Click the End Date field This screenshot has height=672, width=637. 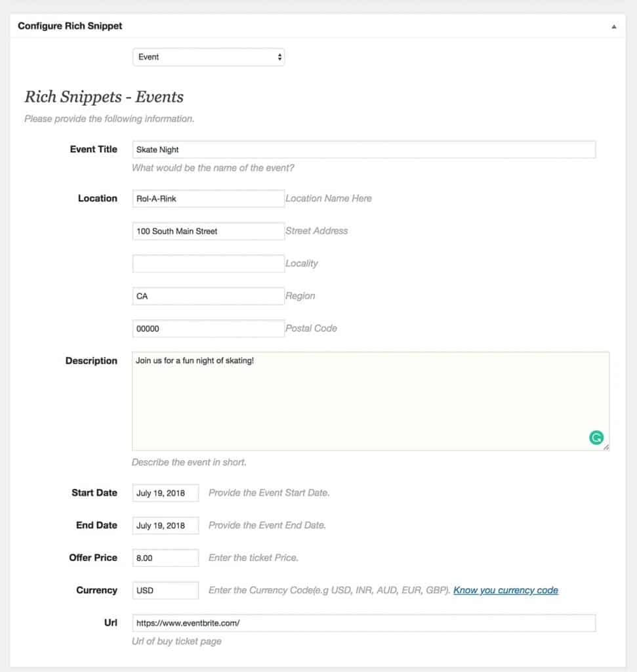[165, 526]
